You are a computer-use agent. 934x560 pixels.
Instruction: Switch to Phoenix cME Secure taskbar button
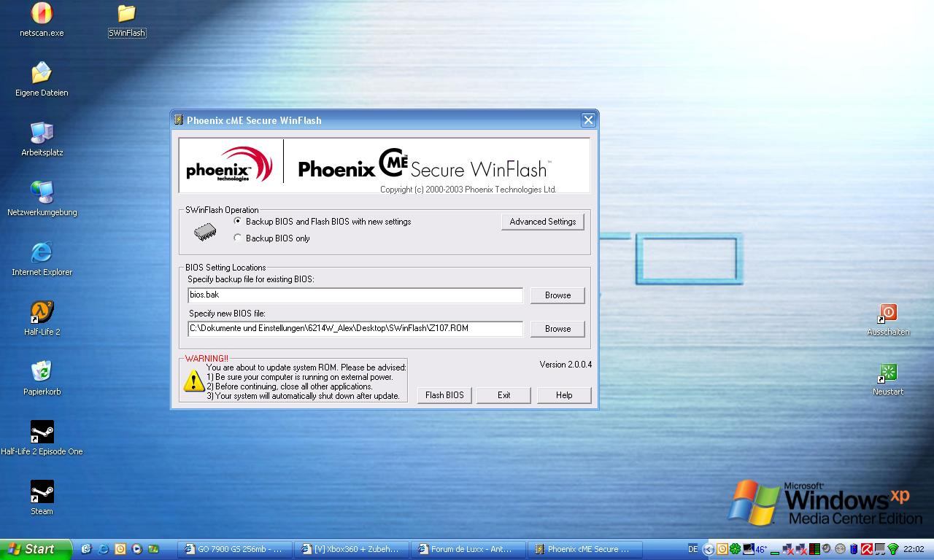click(x=584, y=549)
